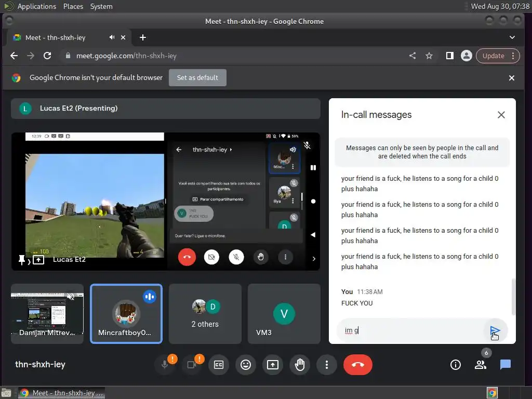Click the share page icon in address bar
This screenshot has height=399, width=532.
point(412,56)
